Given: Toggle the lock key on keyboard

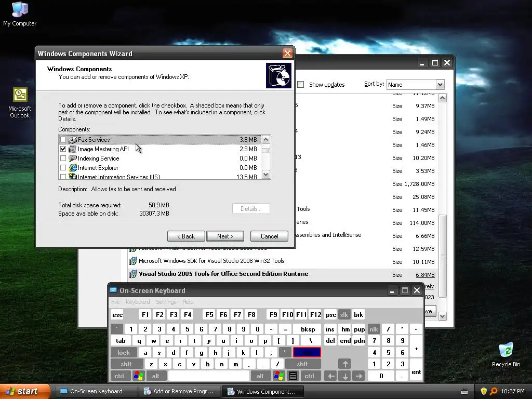Looking at the screenshot, I should point(124,353).
